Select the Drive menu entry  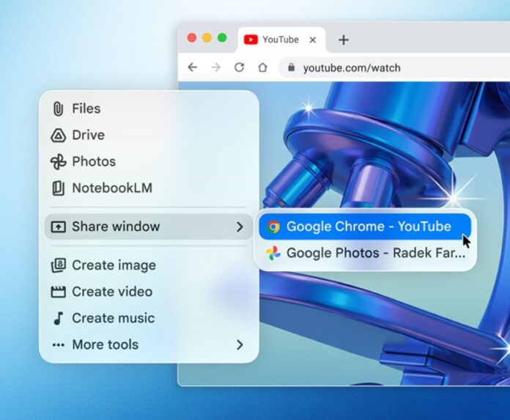(x=149, y=136)
